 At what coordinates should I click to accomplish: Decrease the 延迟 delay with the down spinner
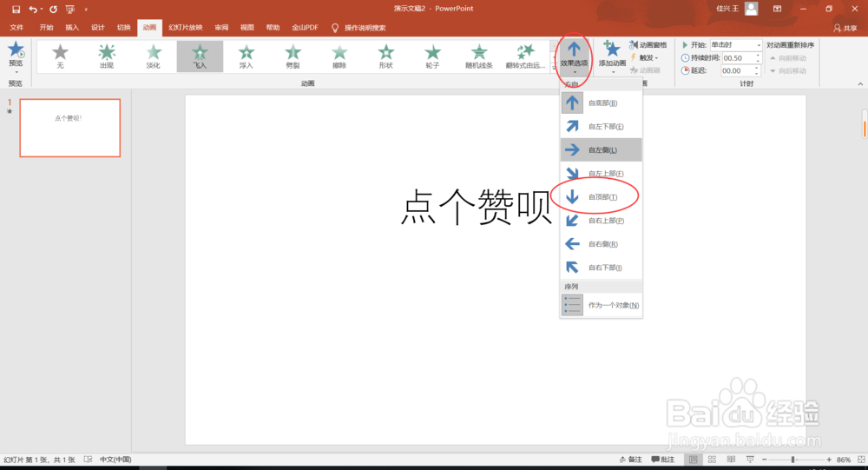point(758,73)
